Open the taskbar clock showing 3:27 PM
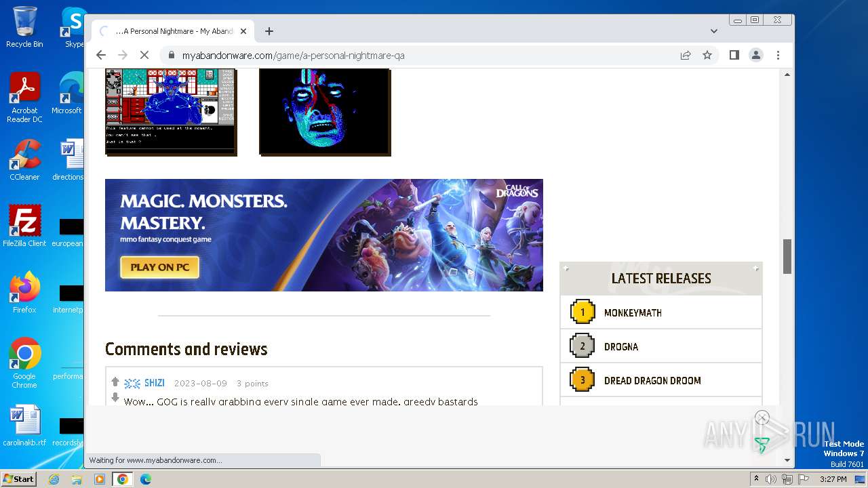Viewport: 868px width, 488px height. [833, 479]
